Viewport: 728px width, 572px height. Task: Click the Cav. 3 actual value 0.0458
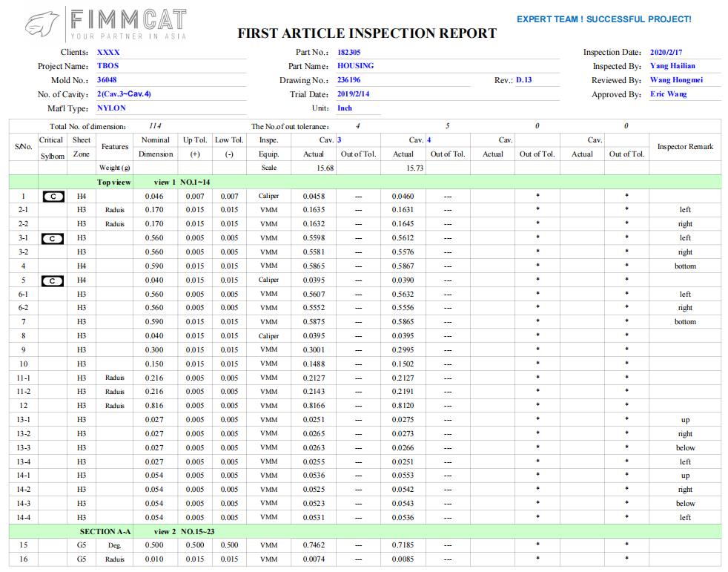(x=314, y=196)
